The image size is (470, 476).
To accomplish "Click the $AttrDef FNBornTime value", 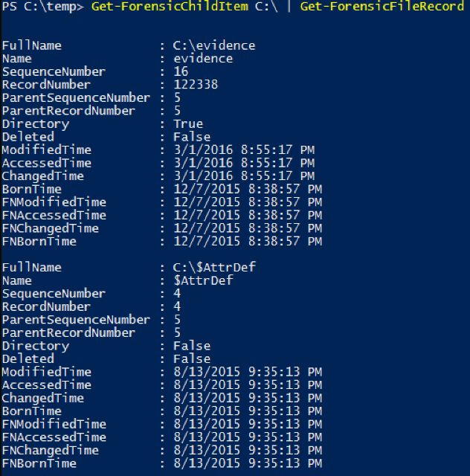I will click(x=248, y=463).
